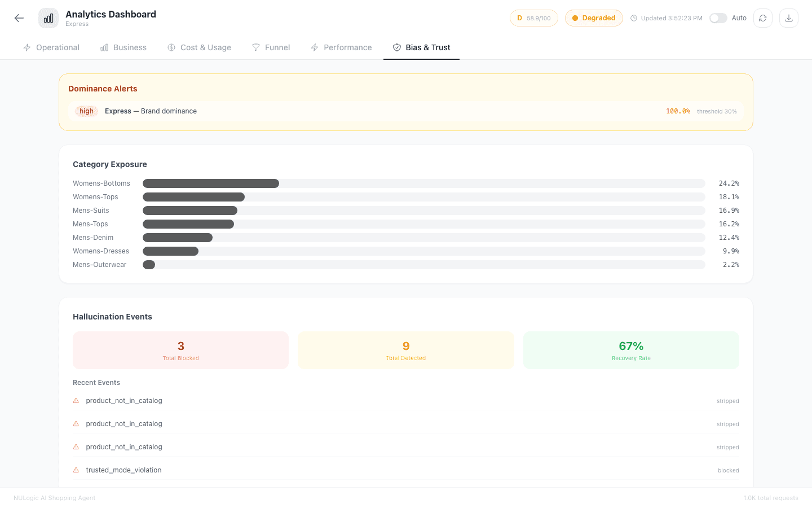Click the clock icon beside updated time

[x=634, y=17]
